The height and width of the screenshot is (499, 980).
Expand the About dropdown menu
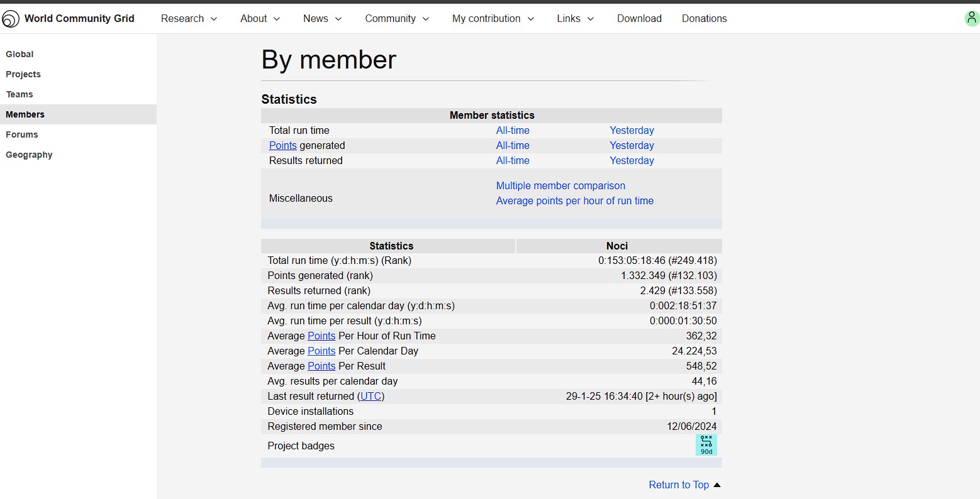tap(260, 19)
